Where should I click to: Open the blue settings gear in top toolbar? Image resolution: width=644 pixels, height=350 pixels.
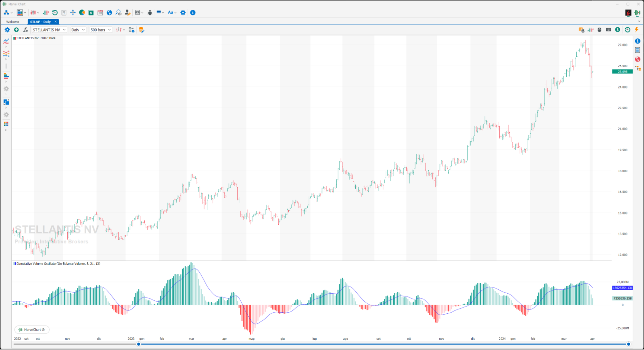183,13
